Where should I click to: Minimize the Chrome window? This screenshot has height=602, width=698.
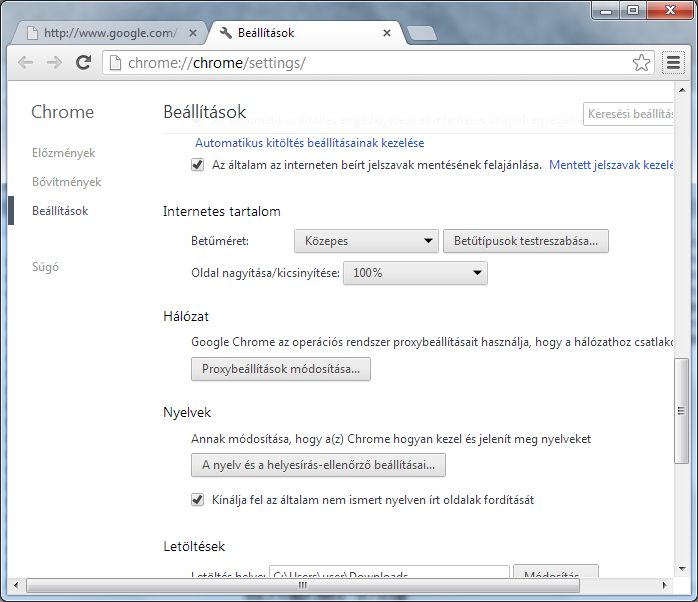(x=606, y=10)
